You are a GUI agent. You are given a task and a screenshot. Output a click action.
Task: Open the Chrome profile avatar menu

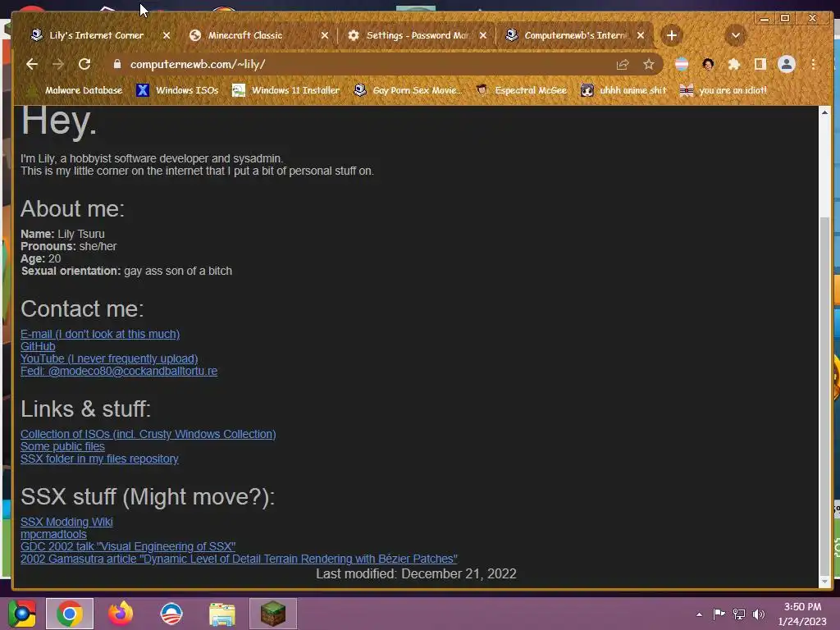[x=787, y=64]
